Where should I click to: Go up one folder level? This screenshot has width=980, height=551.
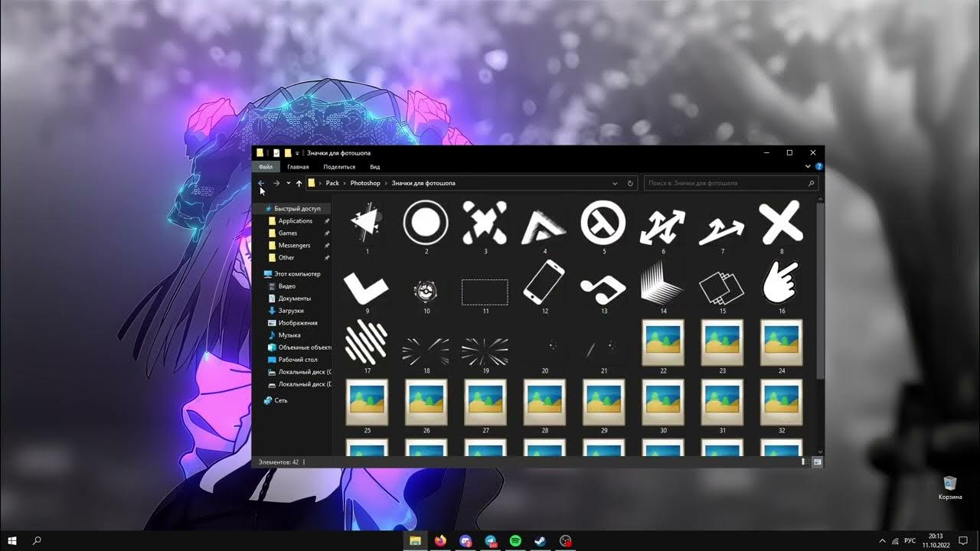click(x=299, y=184)
